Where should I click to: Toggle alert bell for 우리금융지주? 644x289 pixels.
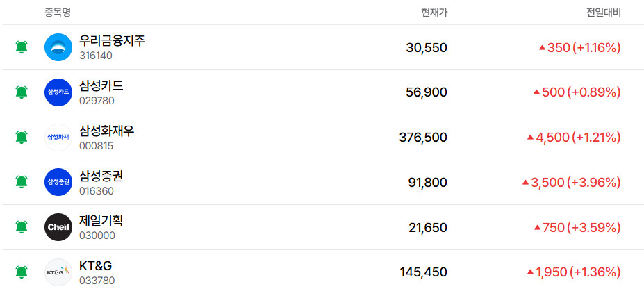point(22,47)
